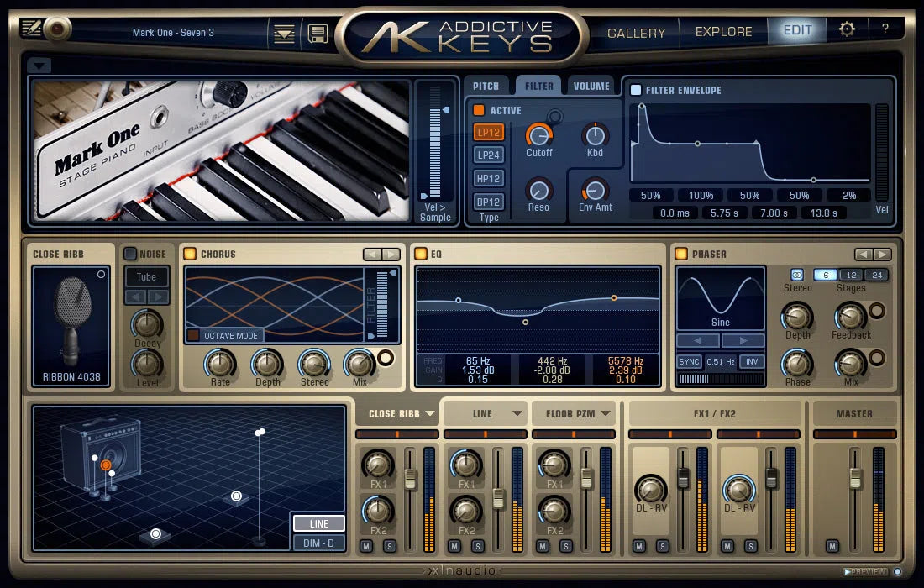Toggle Stereo mode in the Phaser
The height and width of the screenshot is (588, 924).
[797, 274]
